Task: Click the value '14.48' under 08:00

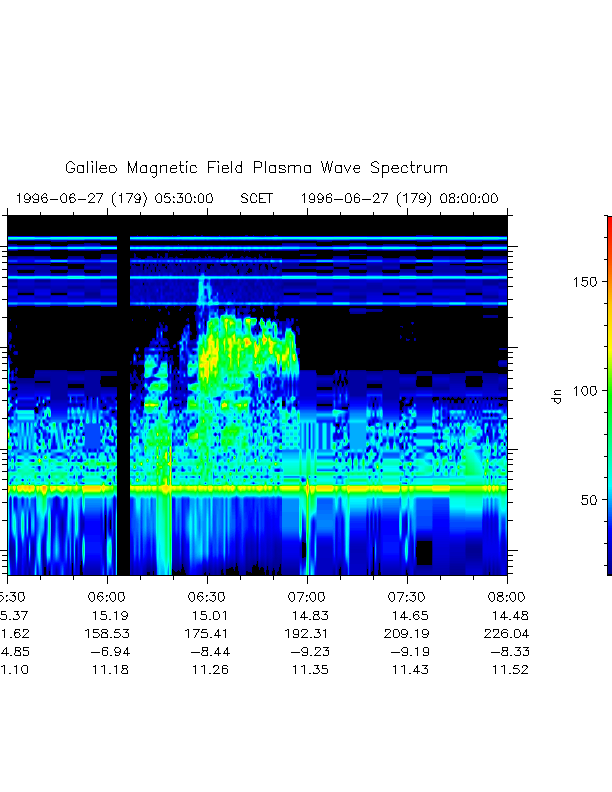Action: [x=510, y=616]
